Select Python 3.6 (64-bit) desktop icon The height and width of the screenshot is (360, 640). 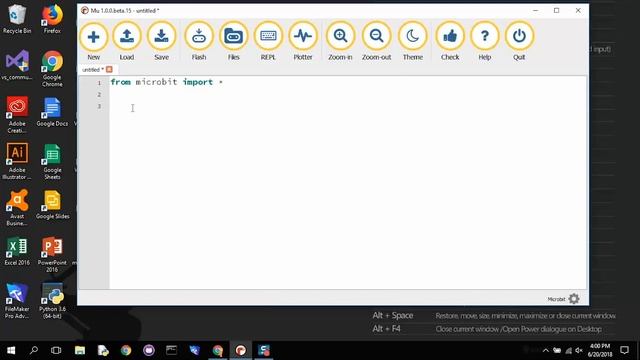[x=52, y=301]
